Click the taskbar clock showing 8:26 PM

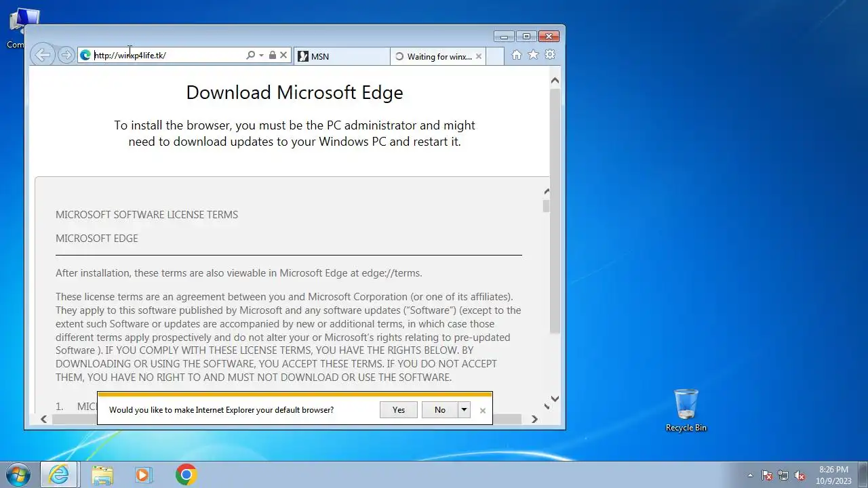point(833,474)
